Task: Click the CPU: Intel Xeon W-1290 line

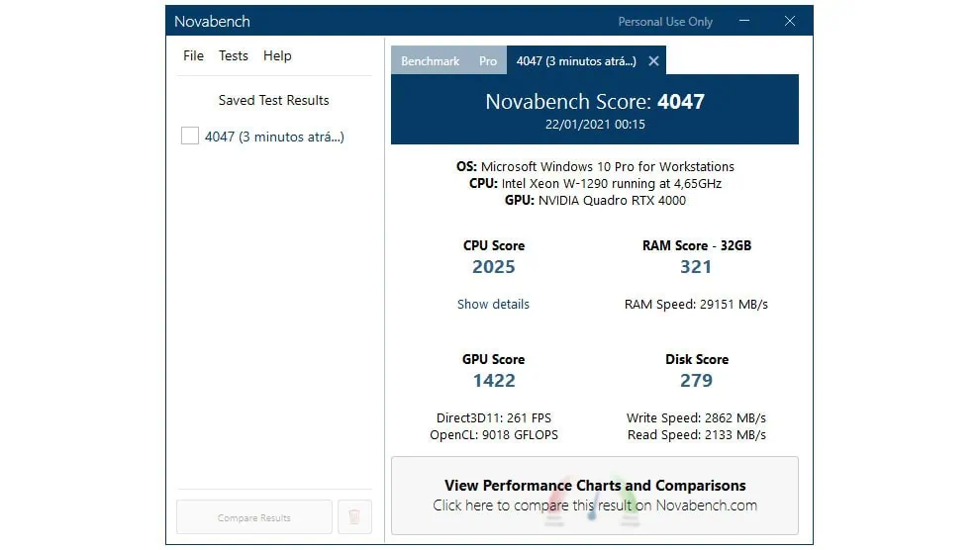Action: coord(595,184)
